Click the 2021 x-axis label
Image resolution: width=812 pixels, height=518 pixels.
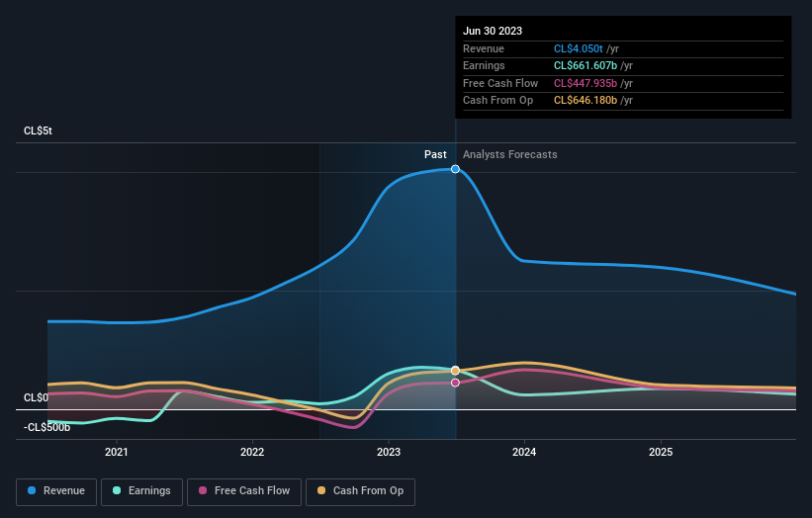coord(117,452)
